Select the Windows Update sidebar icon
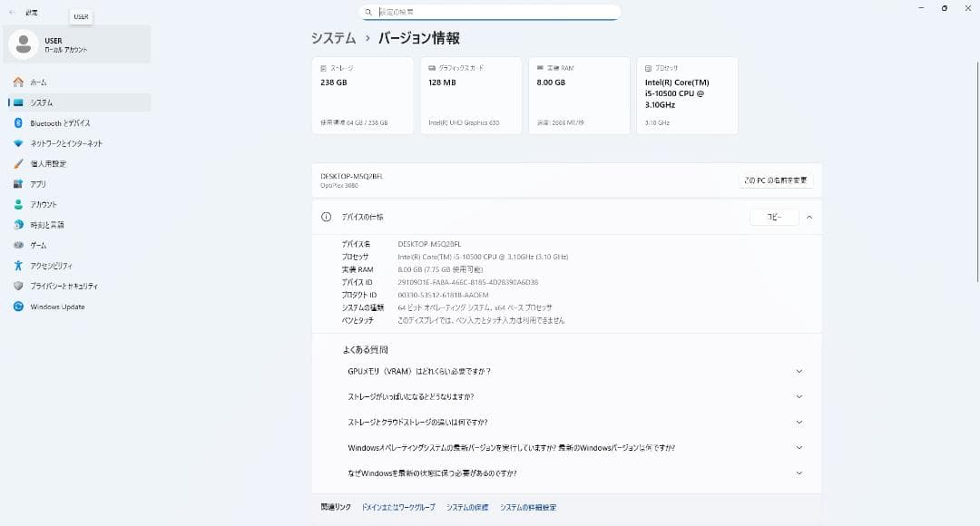Viewport: 980px width, 526px height. (18, 307)
